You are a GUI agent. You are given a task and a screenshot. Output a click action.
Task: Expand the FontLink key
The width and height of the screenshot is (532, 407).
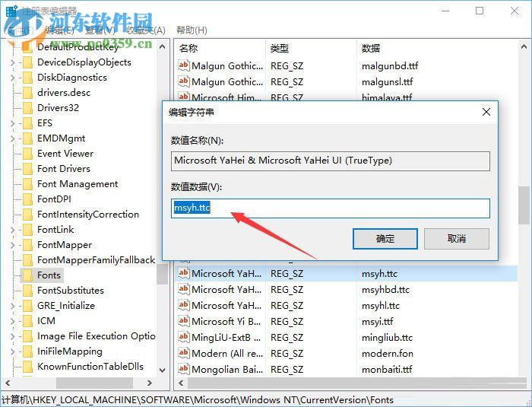[13, 230]
